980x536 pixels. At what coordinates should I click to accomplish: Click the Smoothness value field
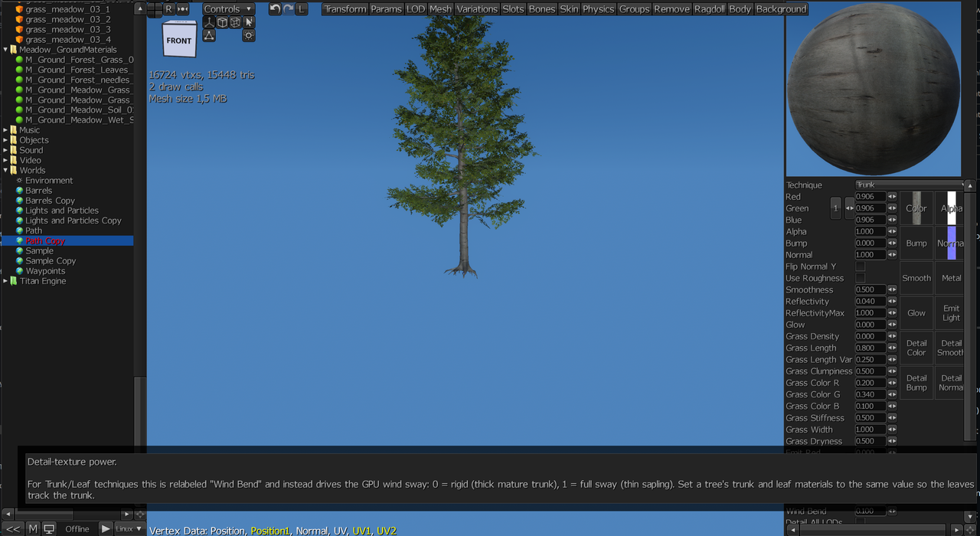(x=871, y=289)
